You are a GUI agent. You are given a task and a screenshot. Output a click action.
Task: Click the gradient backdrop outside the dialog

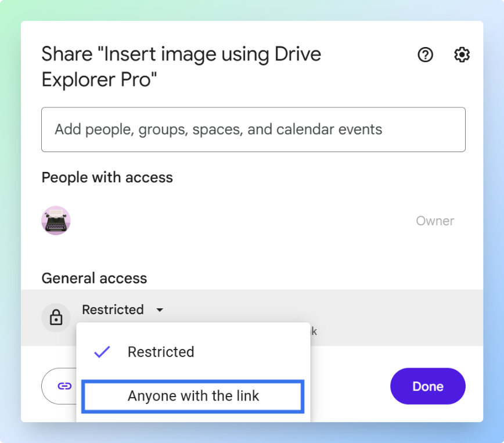click(x=494, y=232)
